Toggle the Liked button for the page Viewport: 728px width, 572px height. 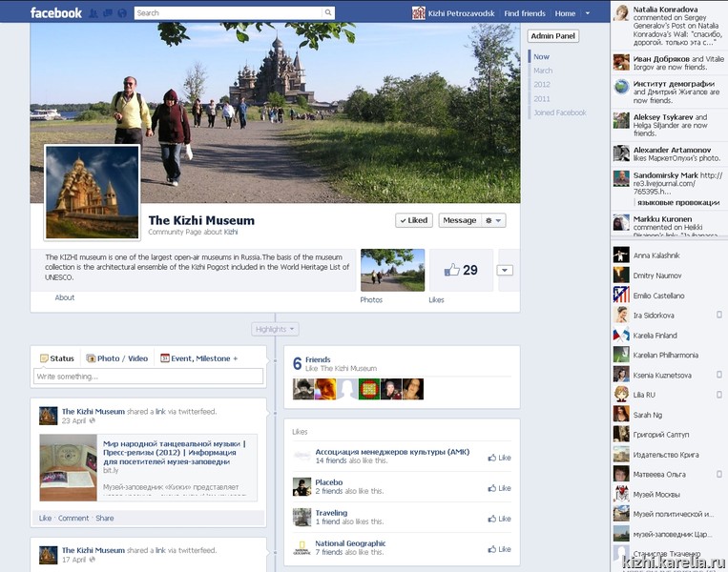pos(414,220)
